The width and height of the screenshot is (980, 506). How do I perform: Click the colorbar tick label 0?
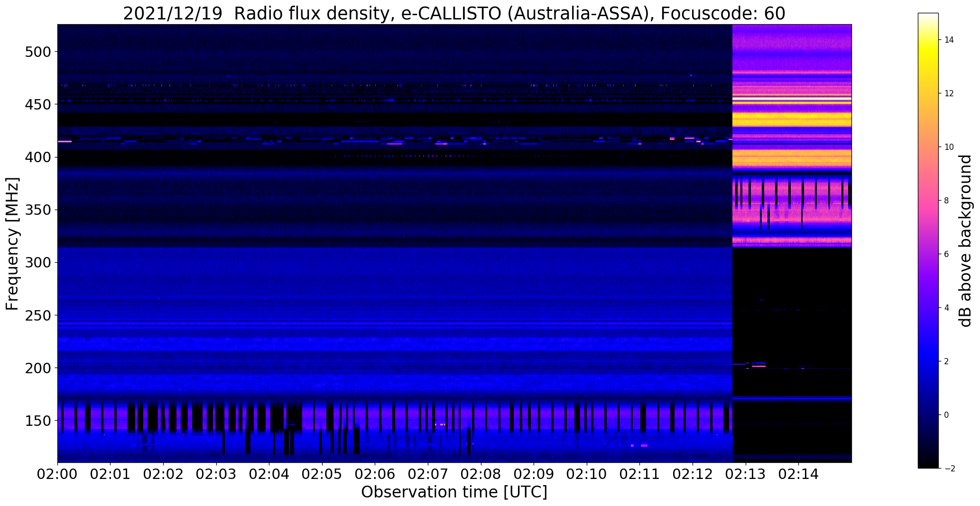(947, 415)
